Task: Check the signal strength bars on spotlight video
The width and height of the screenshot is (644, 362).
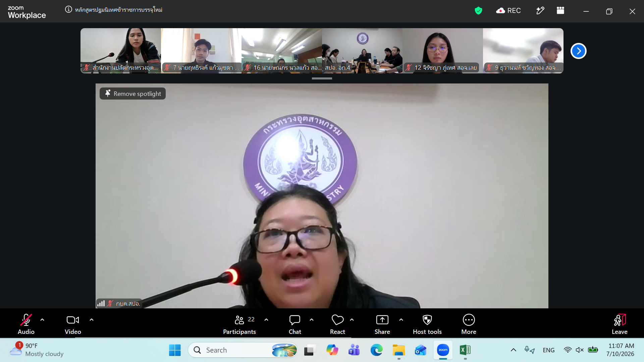Action: click(101, 303)
